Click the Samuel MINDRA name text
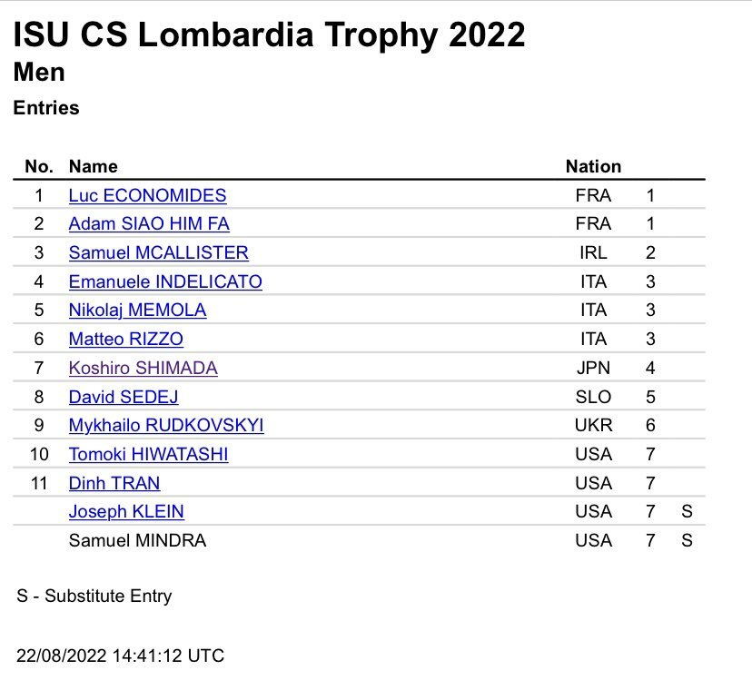 pos(137,541)
